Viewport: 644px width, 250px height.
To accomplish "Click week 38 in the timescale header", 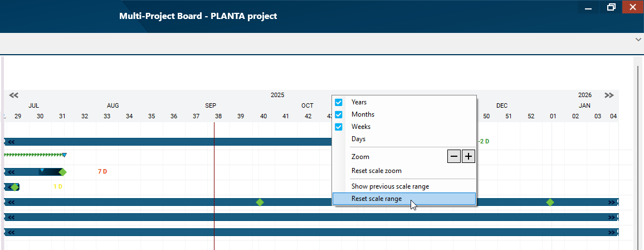I will [x=218, y=116].
